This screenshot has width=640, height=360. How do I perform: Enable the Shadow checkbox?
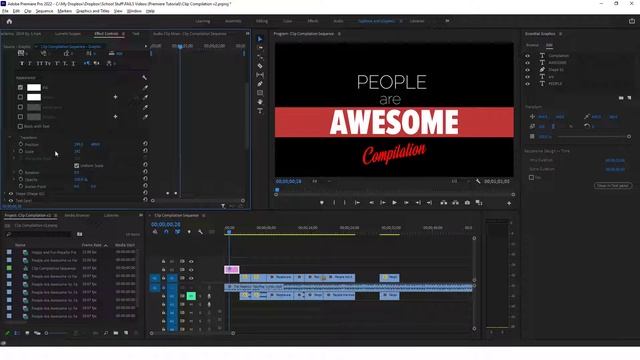pyautogui.click(x=20, y=117)
